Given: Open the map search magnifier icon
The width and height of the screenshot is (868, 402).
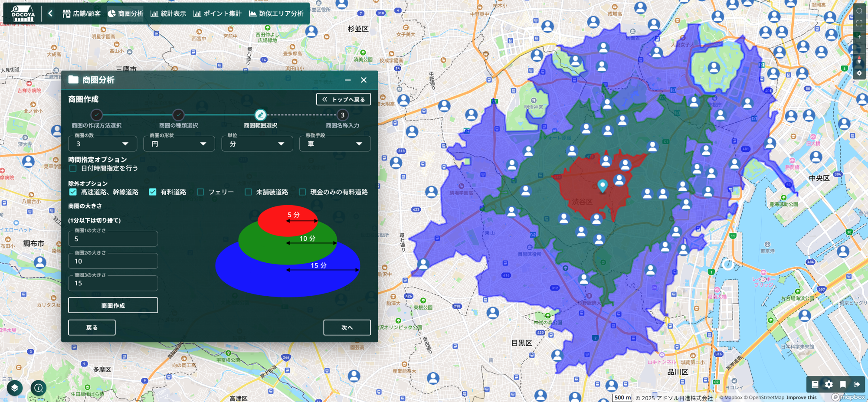Looking at the screenshot, I should click(859, 11).
